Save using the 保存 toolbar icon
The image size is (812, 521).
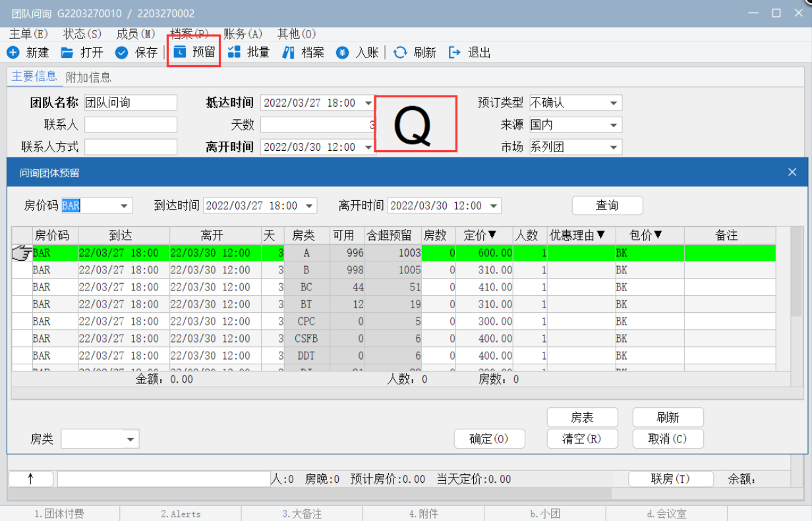(x=121, y=53)
